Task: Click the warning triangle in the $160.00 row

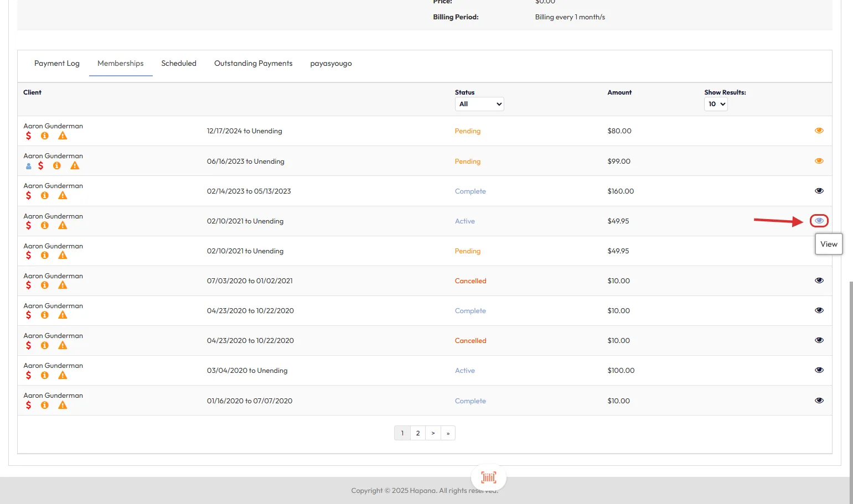Action: (x=63, y=196)
